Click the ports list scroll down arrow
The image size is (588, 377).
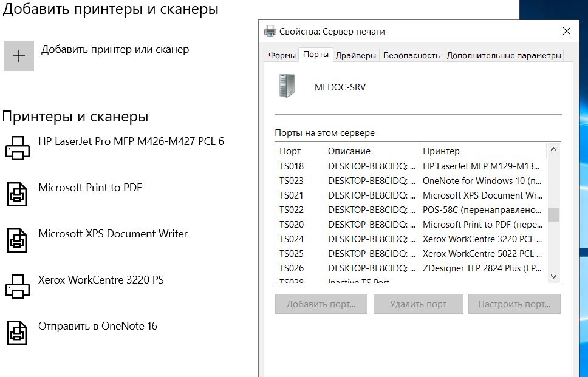553,277
